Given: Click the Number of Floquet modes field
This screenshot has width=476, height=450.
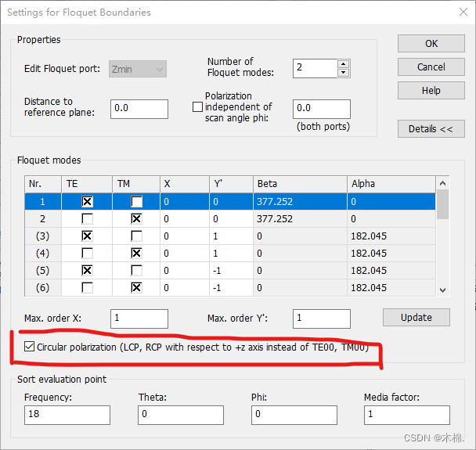Looking at the screenshot, I should [x=315, y=68].
